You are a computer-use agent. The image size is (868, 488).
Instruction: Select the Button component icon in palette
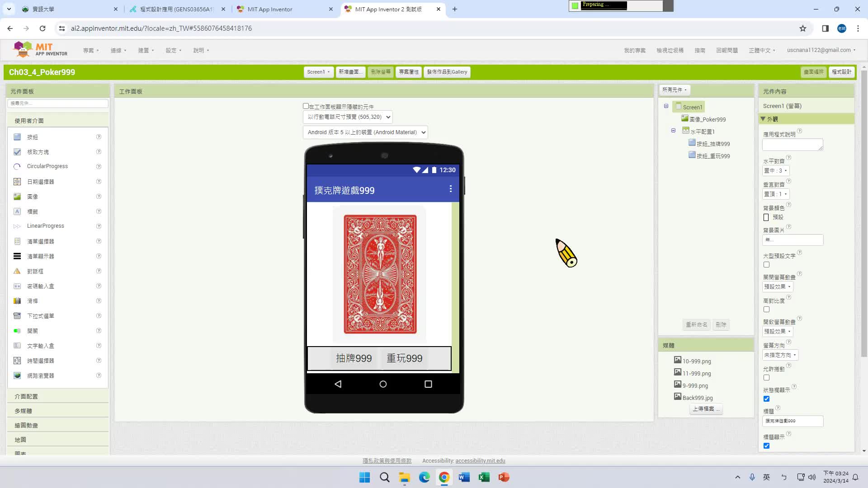17,137
